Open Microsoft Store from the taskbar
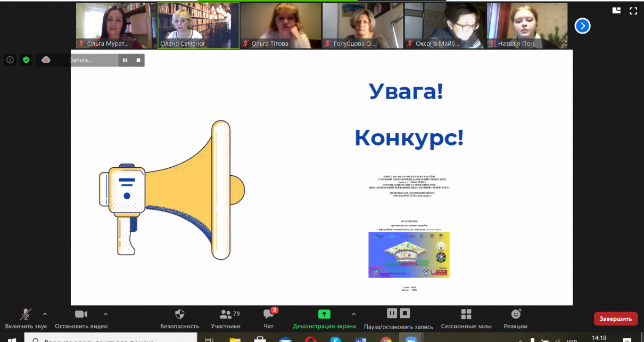The image size is (644, 342). 260,339
